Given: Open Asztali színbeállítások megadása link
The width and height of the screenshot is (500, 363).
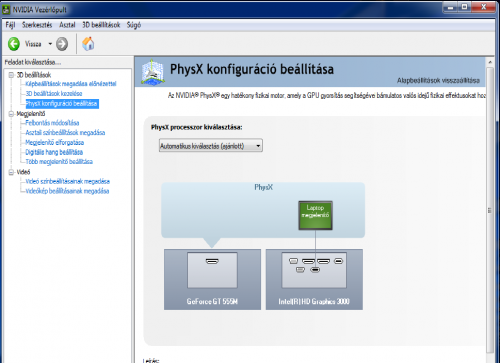Looking at the screenshot, I should [65, 133].
